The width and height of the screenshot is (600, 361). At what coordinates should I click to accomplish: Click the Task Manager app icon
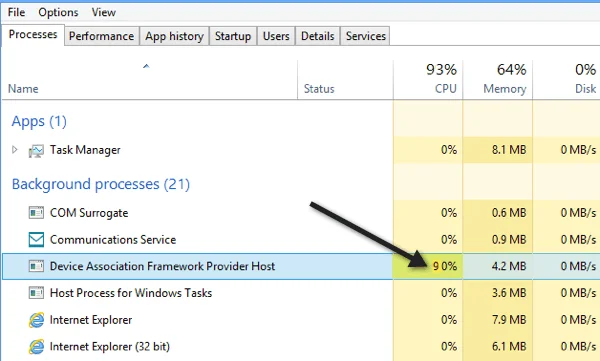click(36, 150)
